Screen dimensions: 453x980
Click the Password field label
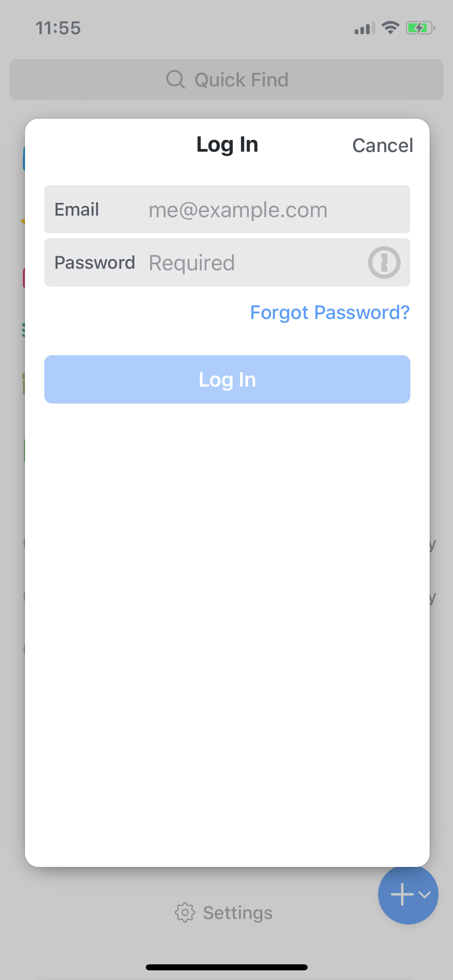95,262
